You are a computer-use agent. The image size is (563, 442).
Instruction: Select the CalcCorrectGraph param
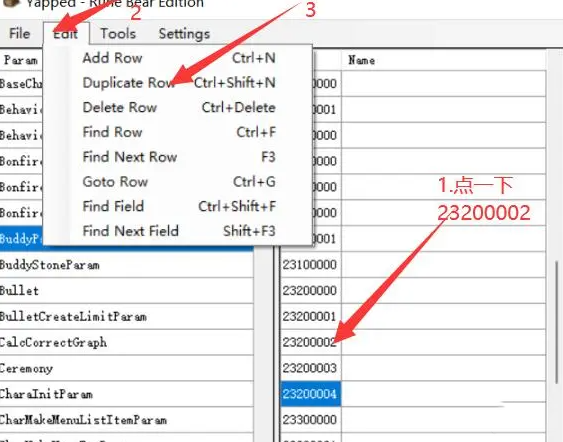126,343
